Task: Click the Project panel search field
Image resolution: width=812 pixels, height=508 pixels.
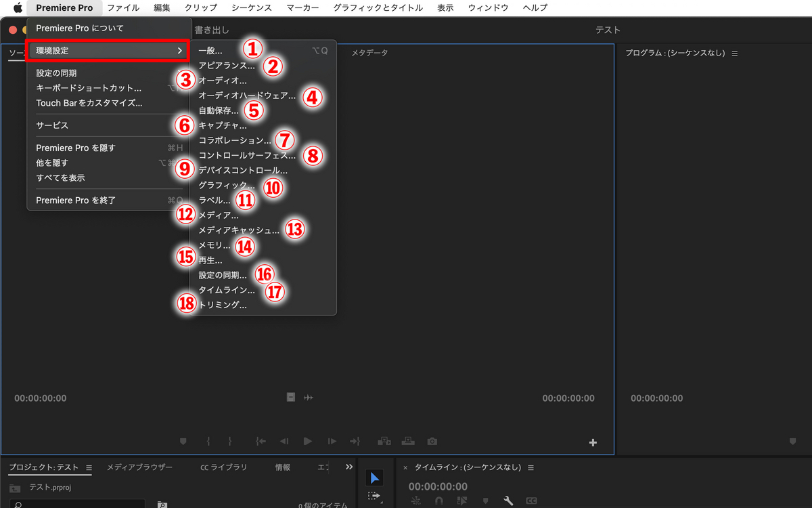Action: coord(76,504)
